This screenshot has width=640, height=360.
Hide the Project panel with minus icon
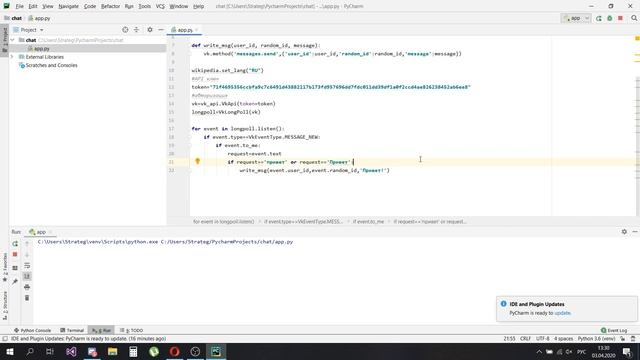161,30
